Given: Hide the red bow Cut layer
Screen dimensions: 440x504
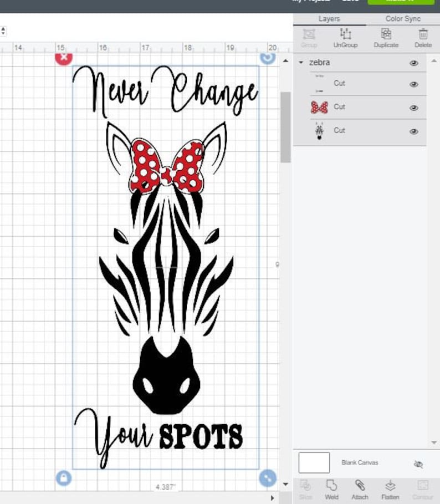Looking at the screenshot, I should point(413,108).
